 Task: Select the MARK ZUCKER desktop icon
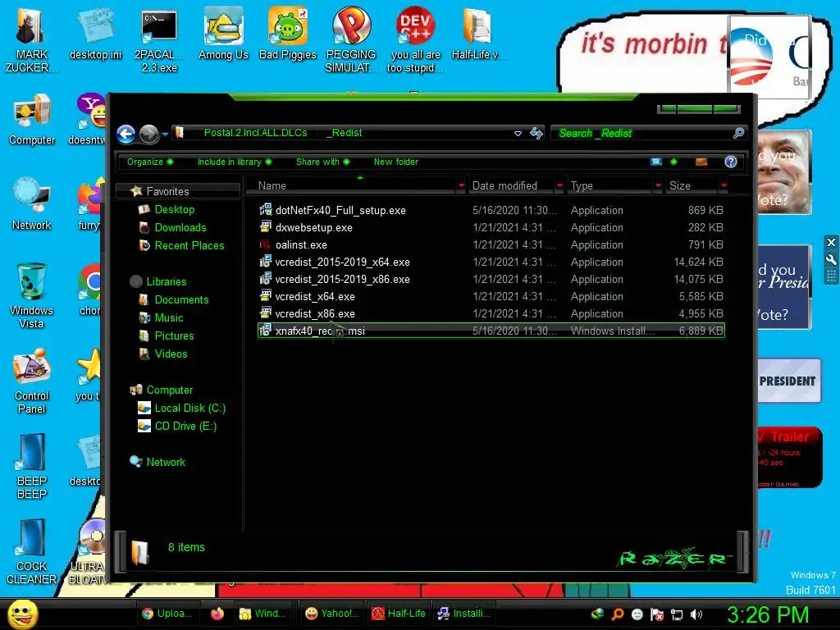coord(31,40)
